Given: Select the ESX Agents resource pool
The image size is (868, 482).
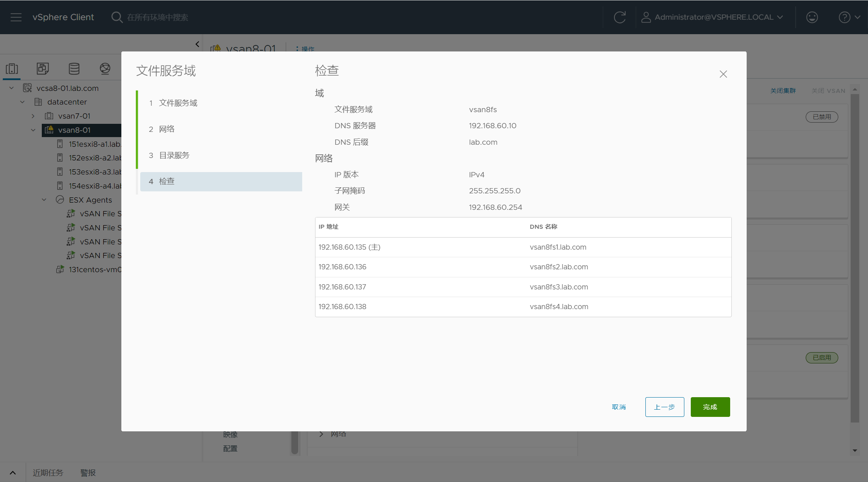Looking at the screenshot, I should [90, 200].
